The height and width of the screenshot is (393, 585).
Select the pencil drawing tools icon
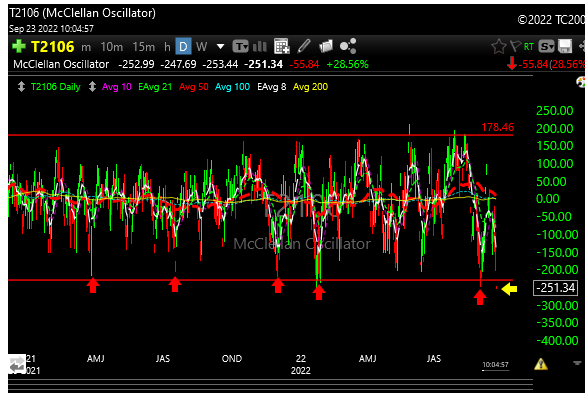304,46
